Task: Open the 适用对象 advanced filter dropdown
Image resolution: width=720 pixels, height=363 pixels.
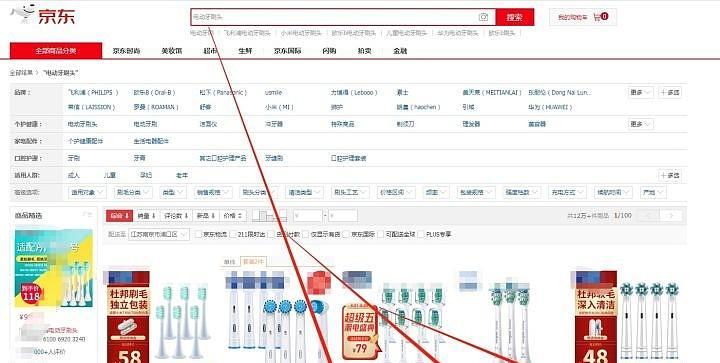Action: tap(87, 192)
